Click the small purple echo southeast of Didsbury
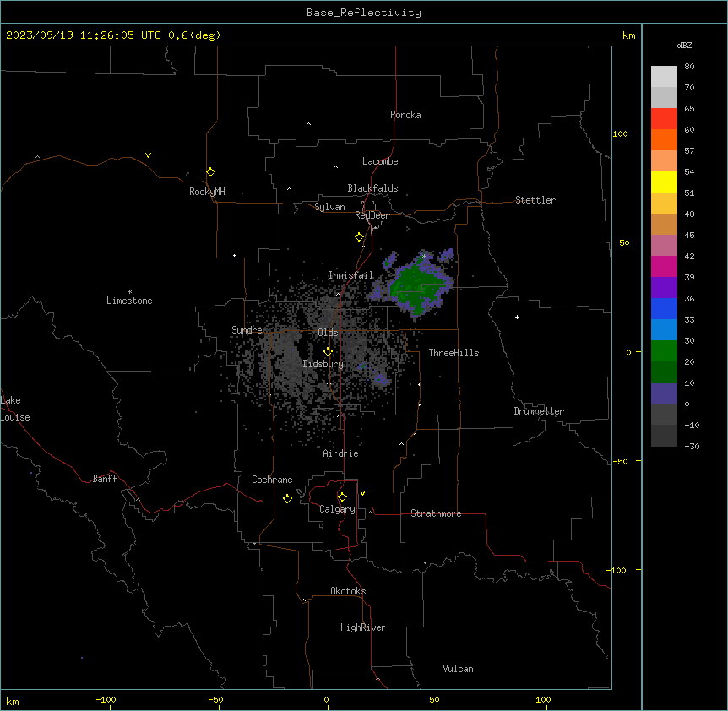This screenshot has height=711, width=728. [x=381, y=378]
